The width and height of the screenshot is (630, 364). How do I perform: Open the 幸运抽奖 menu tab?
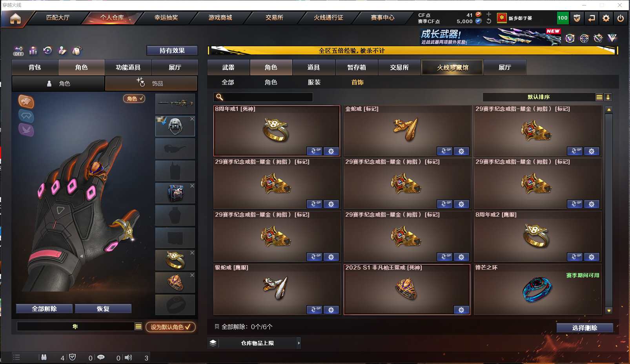coord(166,18)
